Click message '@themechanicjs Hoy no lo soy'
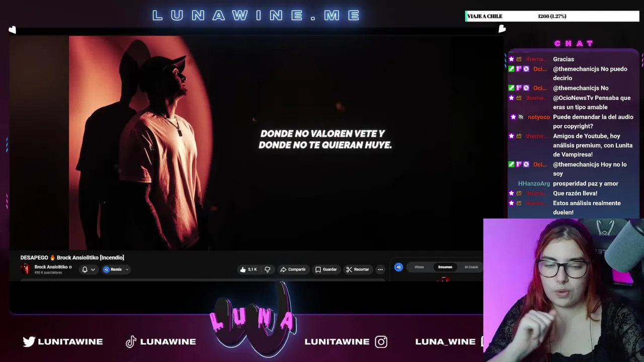644x362 pixels. [x=590, y=169]
